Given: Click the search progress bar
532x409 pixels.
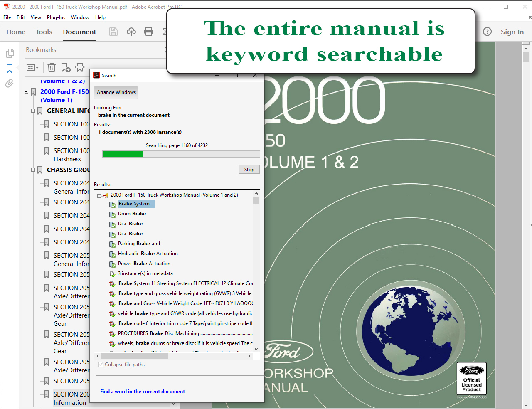Looking at the screenshot, I should tap(181, 154).
